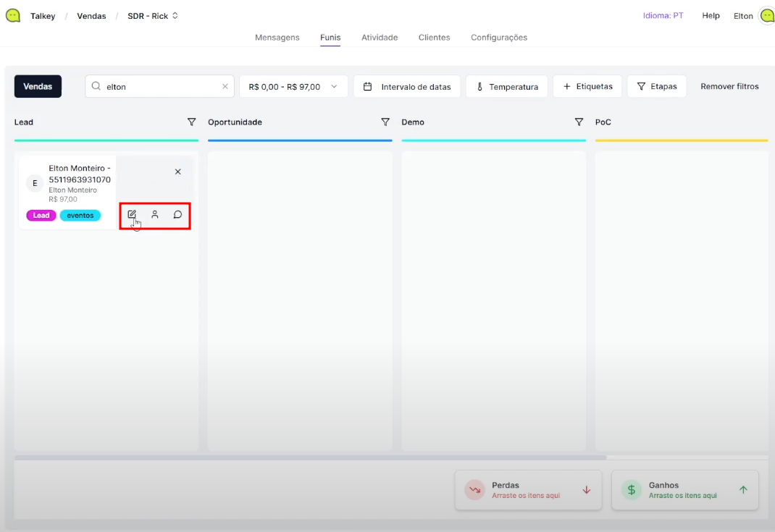The width and height of the screenshot is (775, 532).
Task: Filter the Oportunidade column with funnel icon
Action: click(385, 122)
